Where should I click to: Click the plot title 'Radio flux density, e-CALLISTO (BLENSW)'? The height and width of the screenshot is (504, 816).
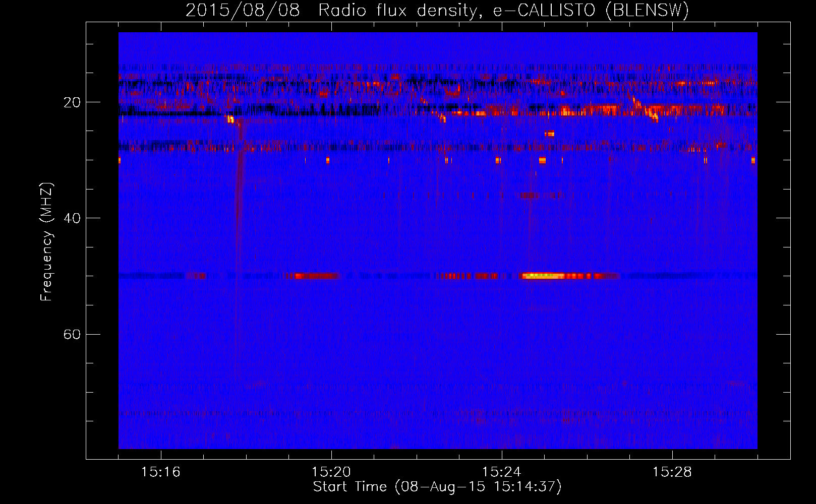pyautogui.click(x=503, y=11)
